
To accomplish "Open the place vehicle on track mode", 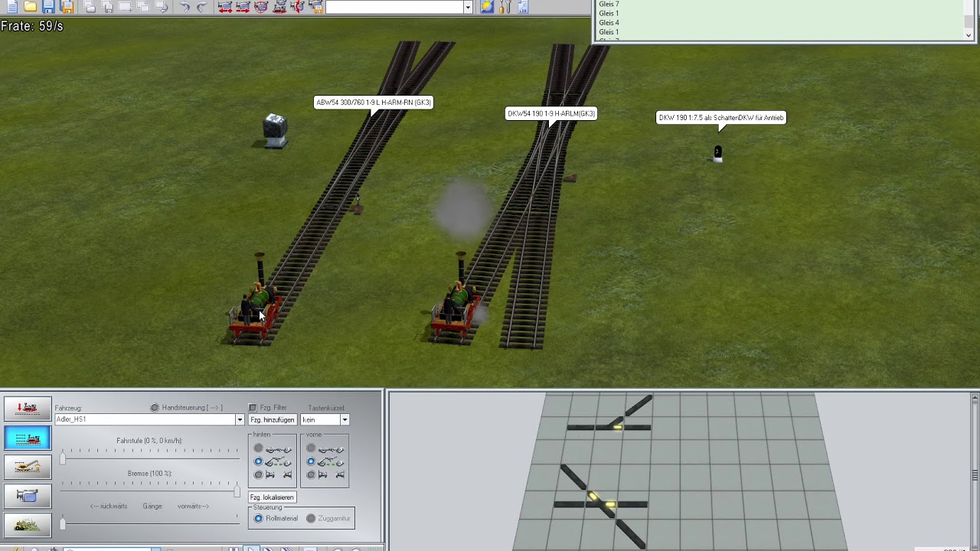I will [28, 409].
